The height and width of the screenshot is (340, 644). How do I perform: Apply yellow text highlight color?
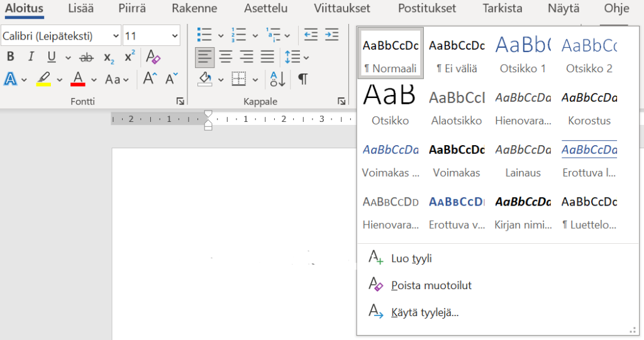click(43, 79)
